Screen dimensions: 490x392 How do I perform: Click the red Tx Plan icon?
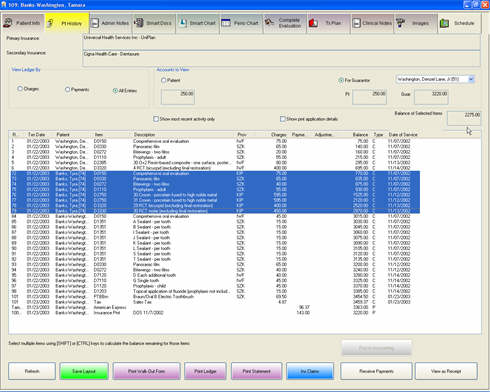tap(313, 23)
